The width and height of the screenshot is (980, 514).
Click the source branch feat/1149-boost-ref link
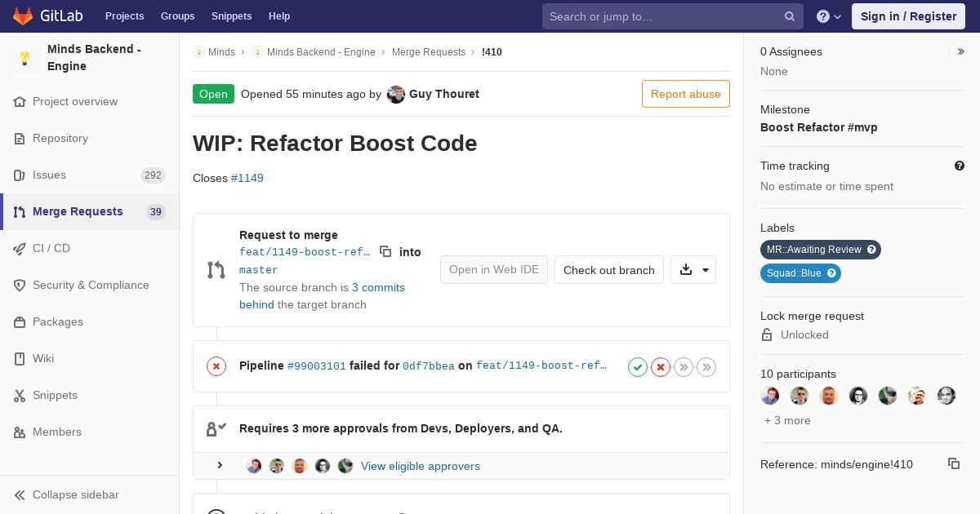(305, 252)
